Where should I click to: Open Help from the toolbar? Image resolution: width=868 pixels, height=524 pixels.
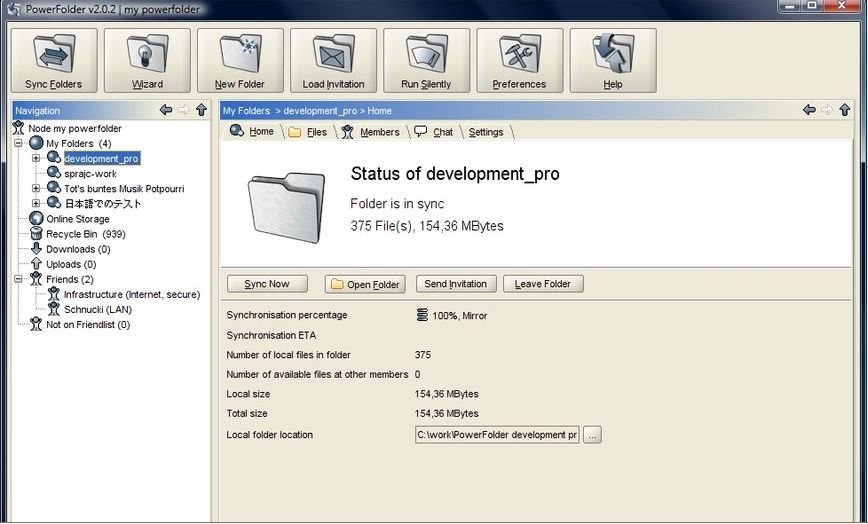[613, 61]
